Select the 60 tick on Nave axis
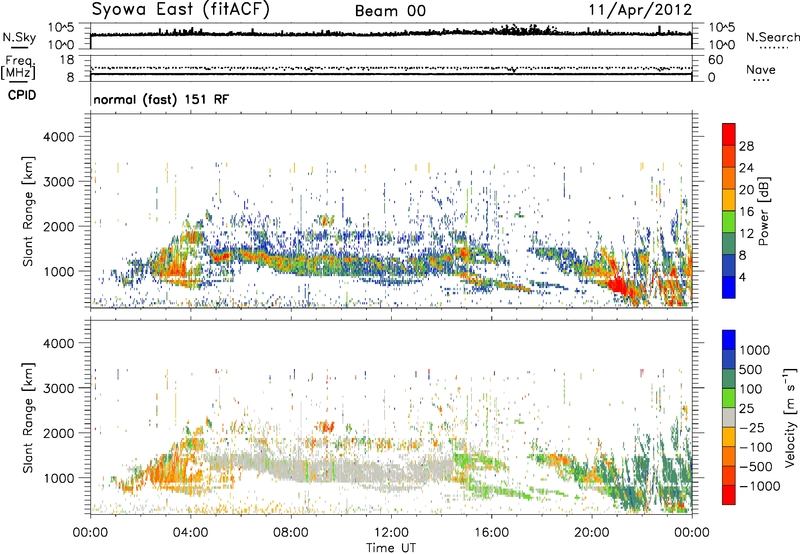800x554 pixels. (x=715, y=60)
